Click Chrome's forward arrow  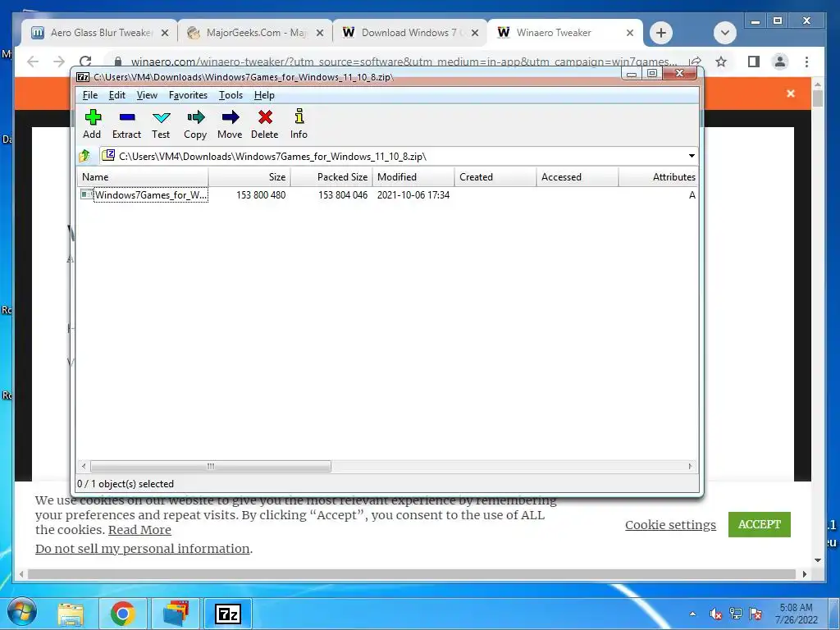click(x=59, y=62)
